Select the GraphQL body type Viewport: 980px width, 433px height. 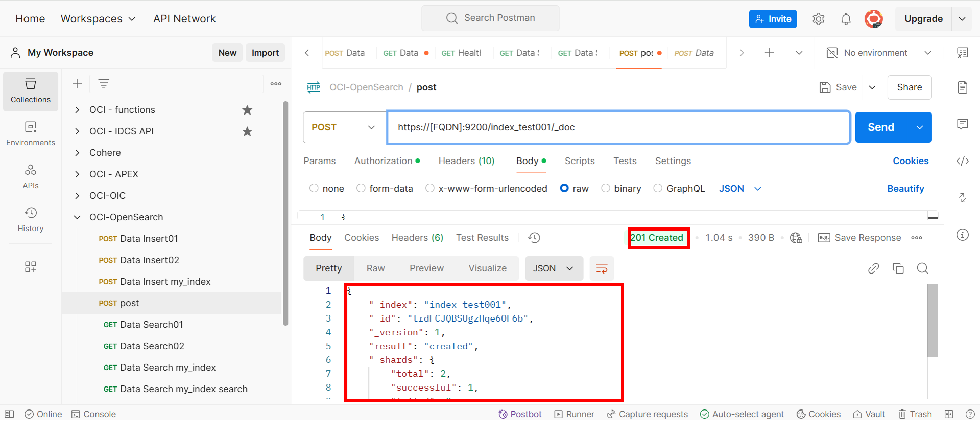point(658,188)
